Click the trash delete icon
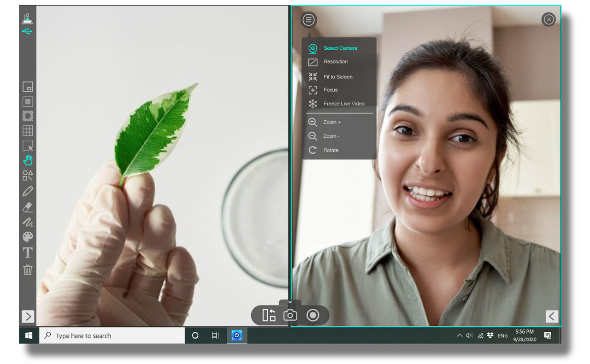Screen dimensions: 590x364 (x=28, y=270)
